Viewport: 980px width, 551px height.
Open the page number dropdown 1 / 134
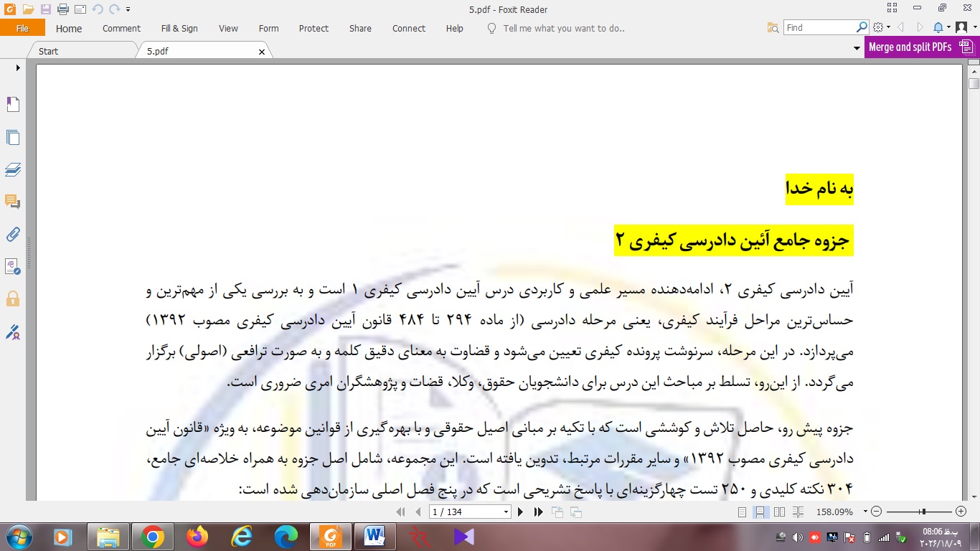pos(507,512)
